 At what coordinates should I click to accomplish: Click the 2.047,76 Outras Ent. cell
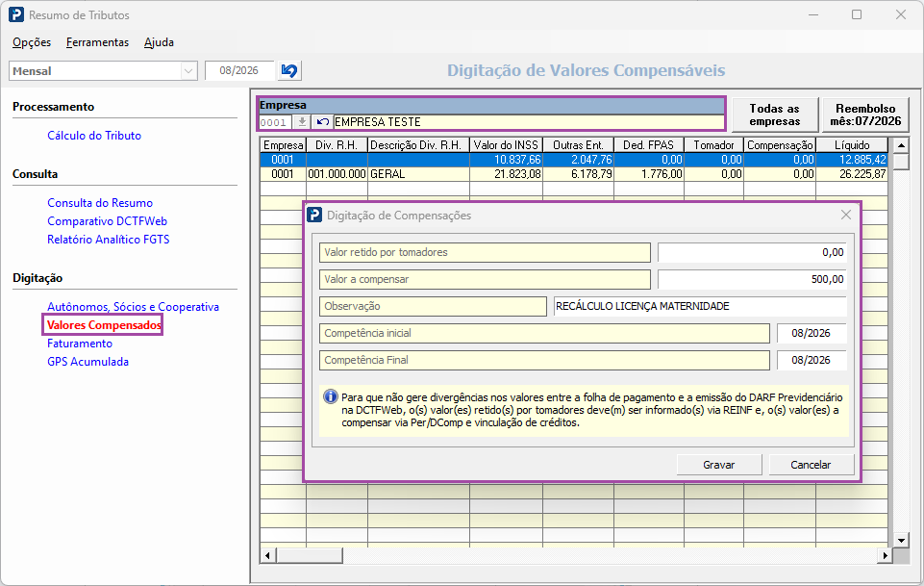point(578,160)
